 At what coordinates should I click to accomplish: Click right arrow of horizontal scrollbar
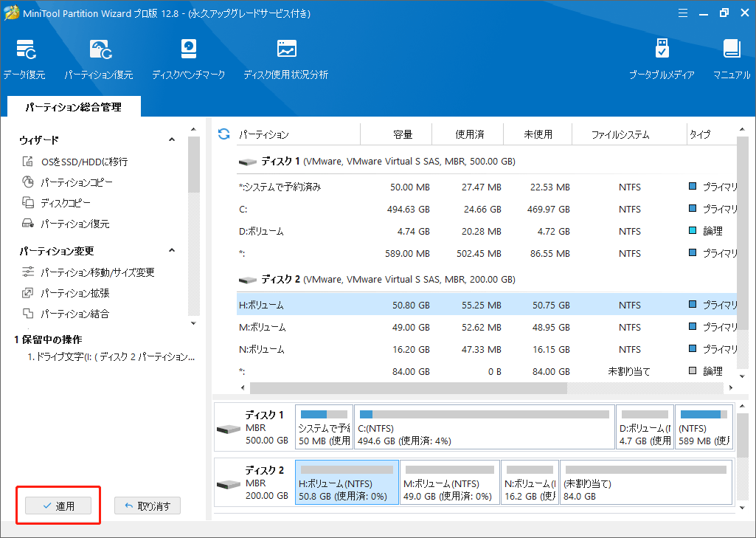point(731,387)
